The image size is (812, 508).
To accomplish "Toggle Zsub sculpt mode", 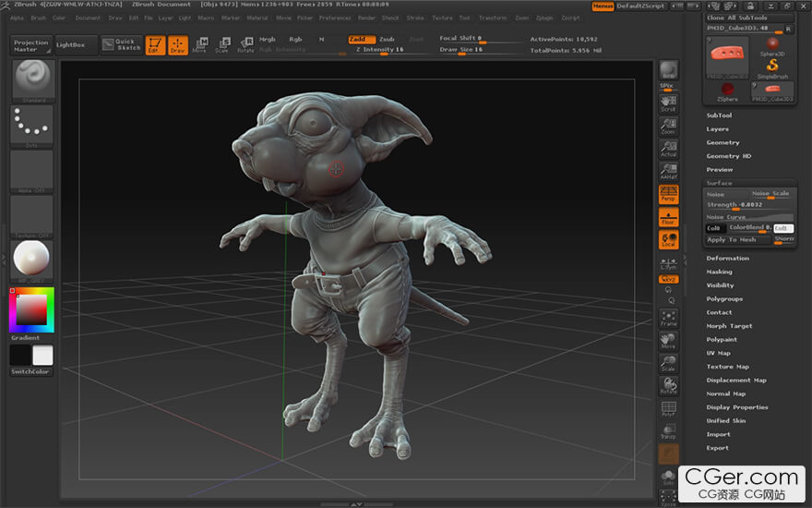I will (387, 40).
